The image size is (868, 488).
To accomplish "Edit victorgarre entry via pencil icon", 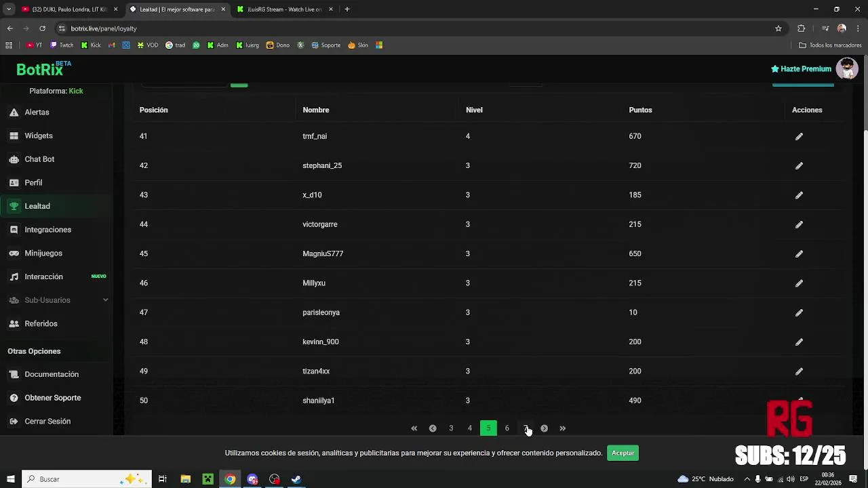I will tap(799, 224).
